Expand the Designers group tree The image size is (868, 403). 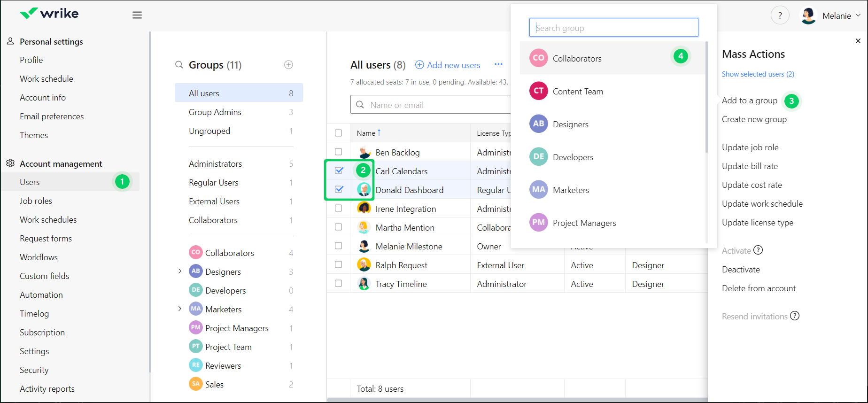tap(180, 271)
